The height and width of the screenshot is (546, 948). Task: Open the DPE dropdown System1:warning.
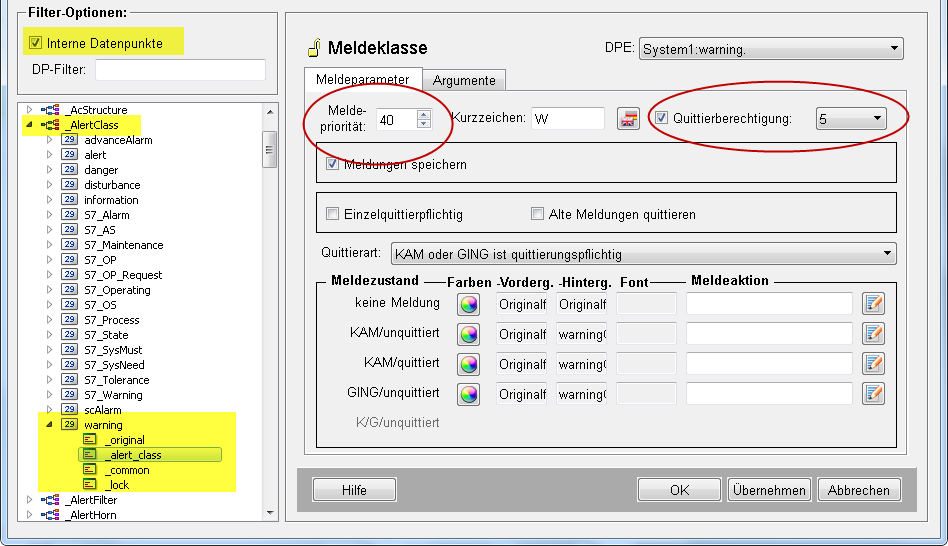point(770,49)
